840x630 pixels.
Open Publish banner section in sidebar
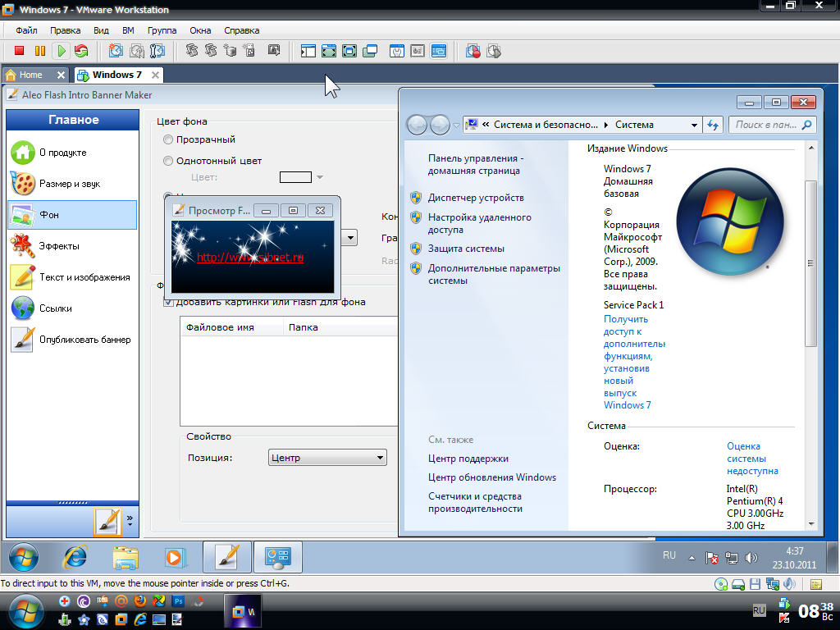point(71,339)
